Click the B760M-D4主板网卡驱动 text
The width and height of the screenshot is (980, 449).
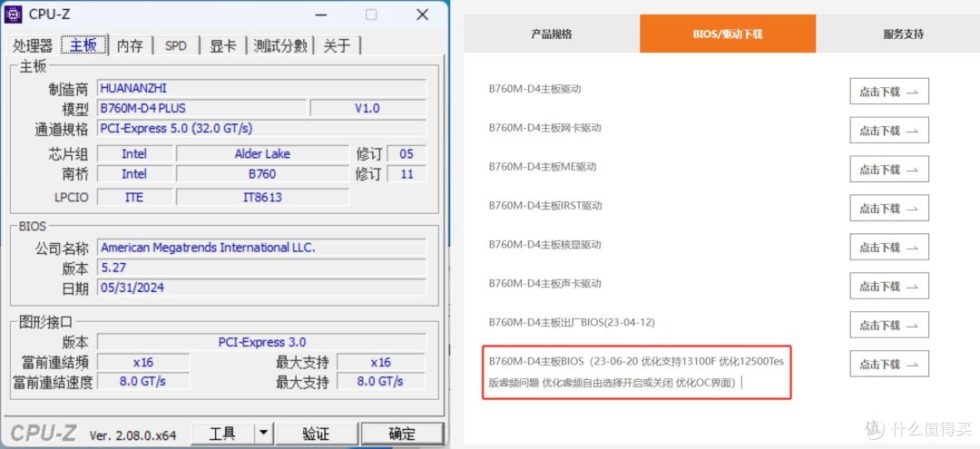click(544, 127)
